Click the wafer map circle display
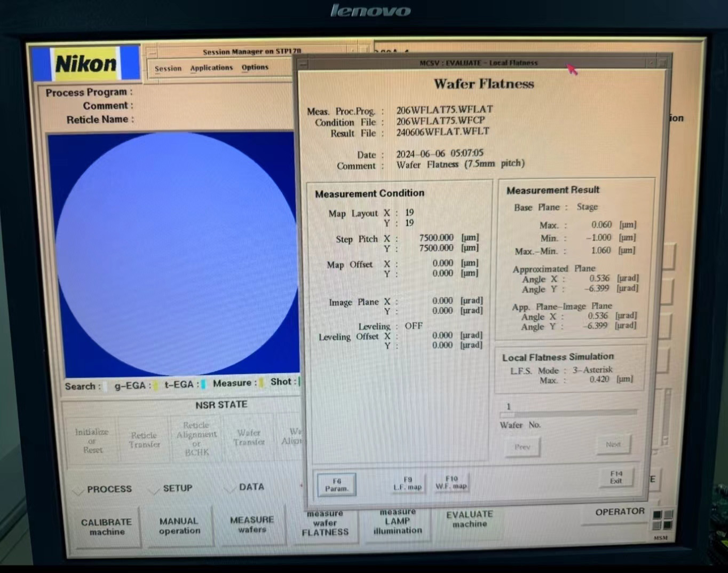This screenshot has height=573, width=728. tap(176, 254)
